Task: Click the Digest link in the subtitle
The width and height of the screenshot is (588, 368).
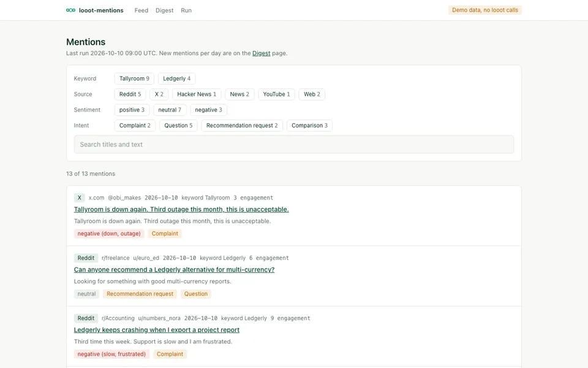Action: click(x=261, y=53)
